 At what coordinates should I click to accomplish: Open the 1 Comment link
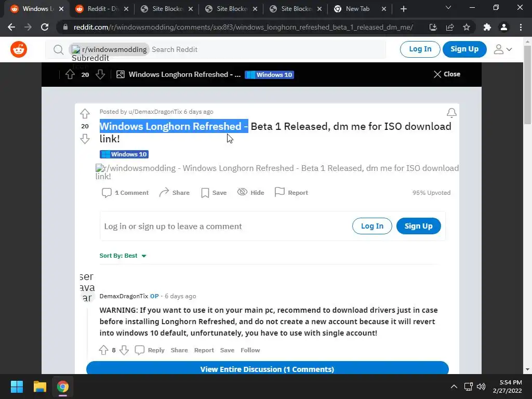click(x=125, y=193)
